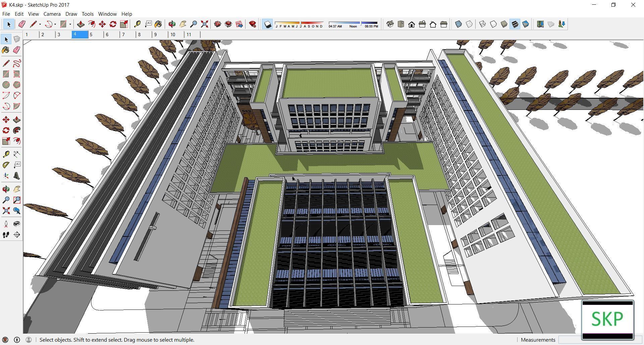Activate the Push/Pull tool in top toolbar
This screenshot has width=644, height=345.
tap(80, 24)
